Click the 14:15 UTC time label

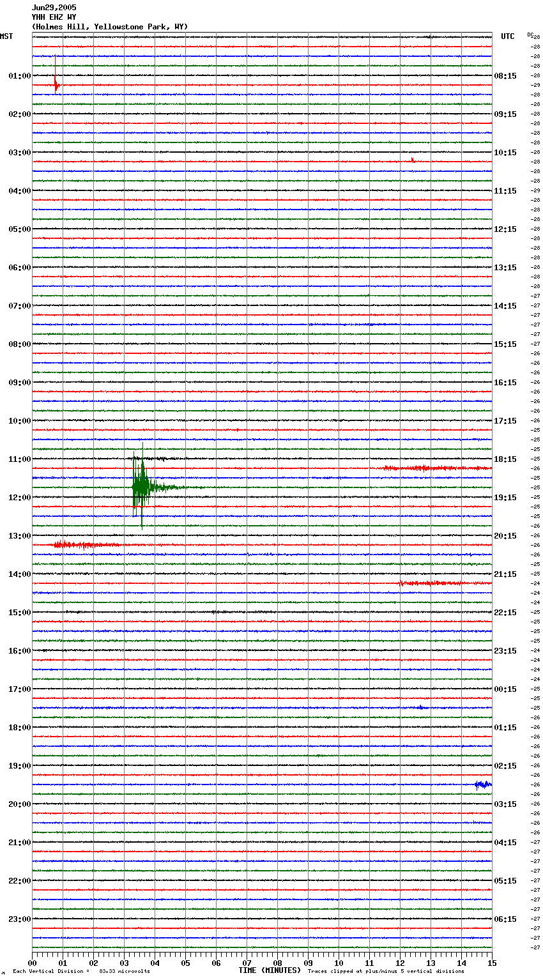(505, 306)
